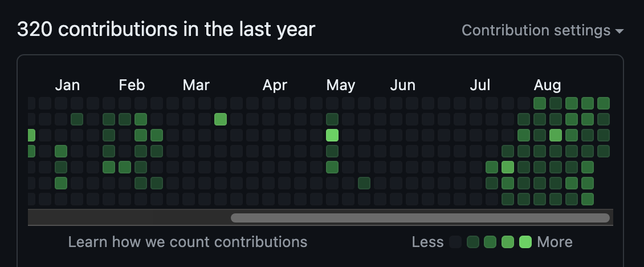The image size is (644, 267).
Task: Click the contribution graph horizontal scrollbar thumb
Action: [x=420, y=217]
